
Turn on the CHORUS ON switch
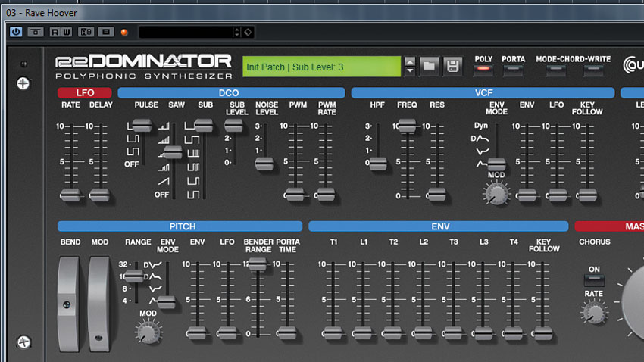point(594,280)
